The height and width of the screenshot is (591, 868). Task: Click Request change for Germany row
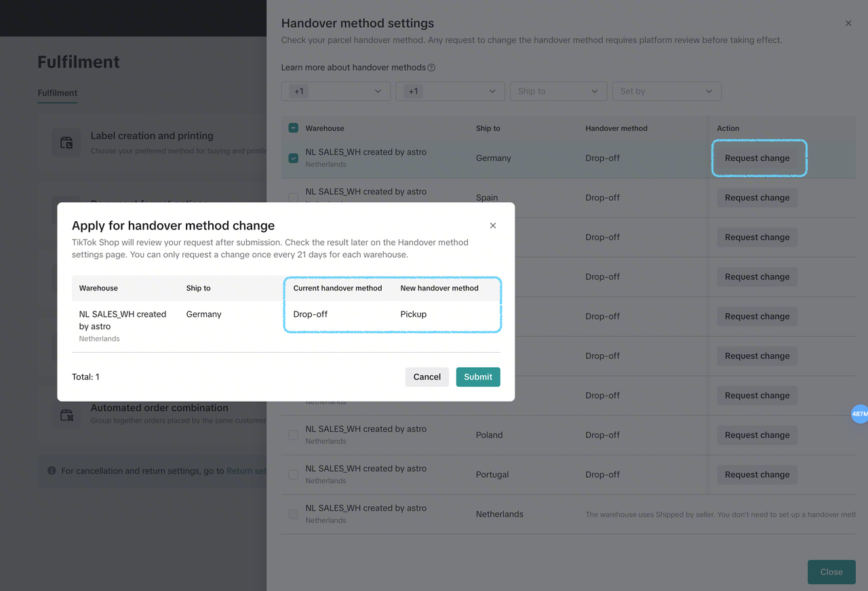coord(757,158)
